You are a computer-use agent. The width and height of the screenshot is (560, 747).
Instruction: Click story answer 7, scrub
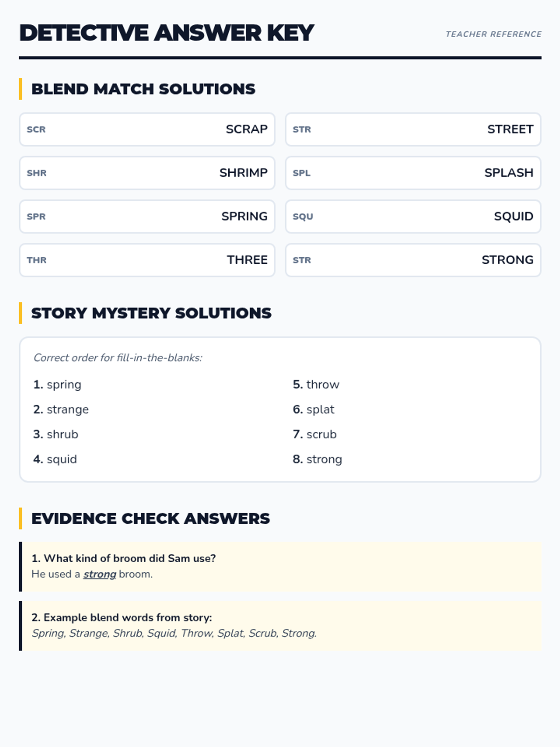(315, 434)
